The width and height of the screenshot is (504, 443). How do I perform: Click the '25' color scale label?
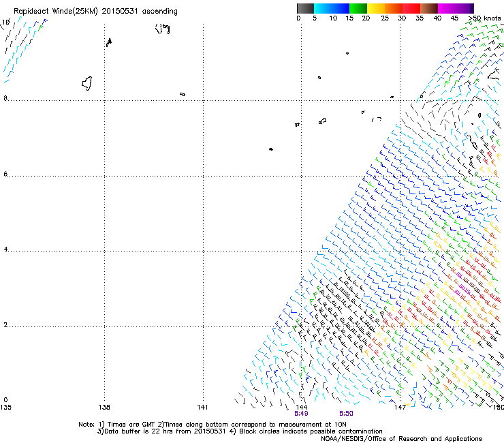pyautogui.click(x=385, y=18)
